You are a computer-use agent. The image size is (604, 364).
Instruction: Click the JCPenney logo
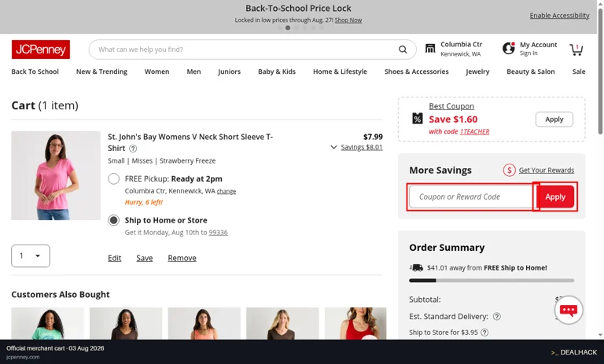[41, 50]
